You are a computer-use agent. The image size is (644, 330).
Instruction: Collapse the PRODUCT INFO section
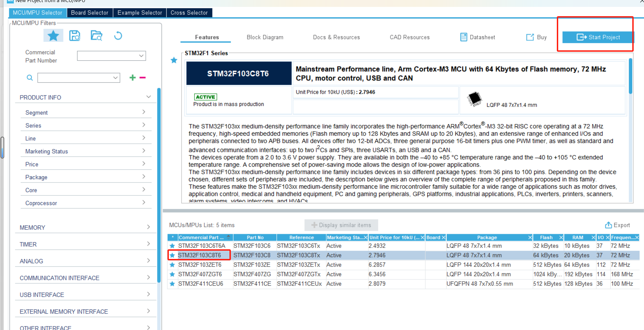pyautogui.click(x=149, y=97)
